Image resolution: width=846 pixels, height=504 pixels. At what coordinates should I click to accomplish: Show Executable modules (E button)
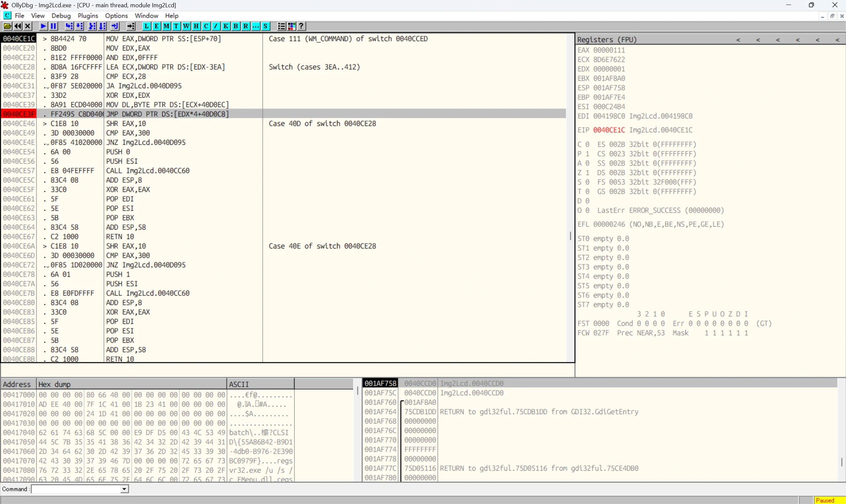156,26
